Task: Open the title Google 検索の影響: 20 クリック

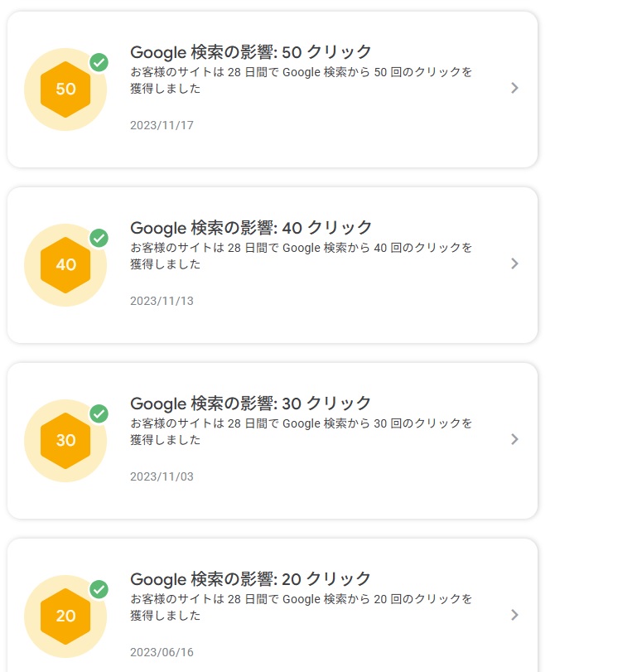Action: [251, 579]
